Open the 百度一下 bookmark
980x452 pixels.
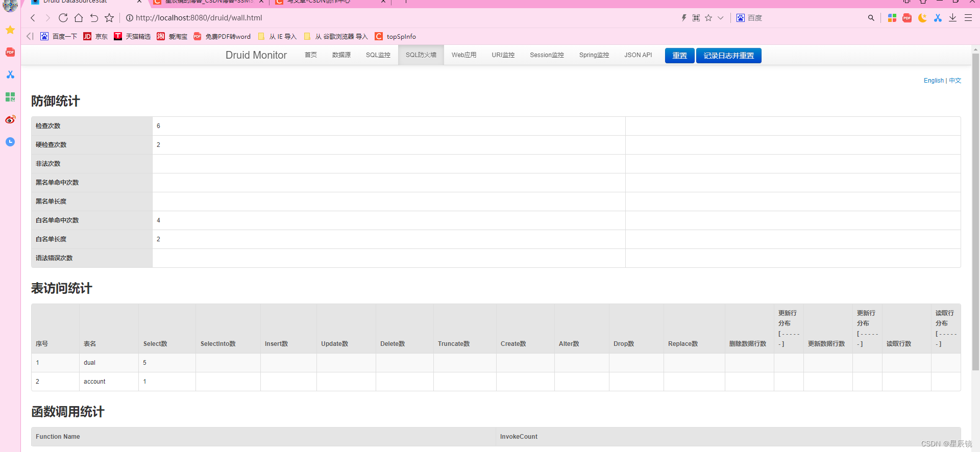point(59,36)
